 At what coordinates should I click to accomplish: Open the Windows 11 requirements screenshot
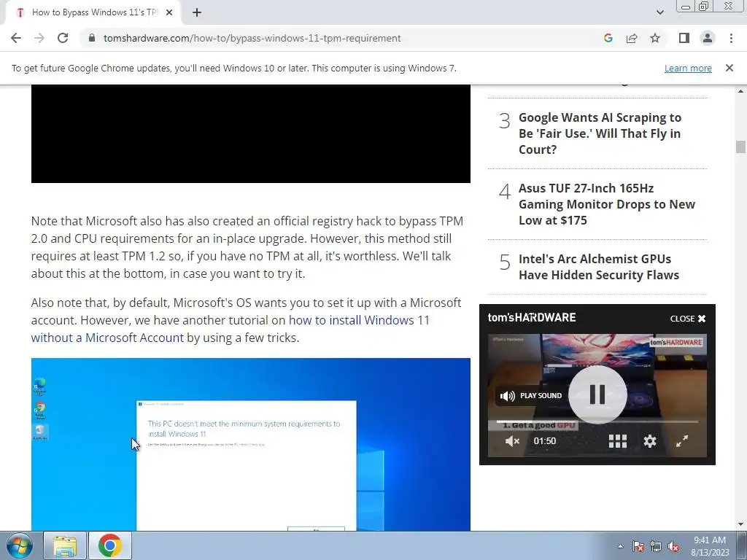pyautogui.click(x=251, y=444)
